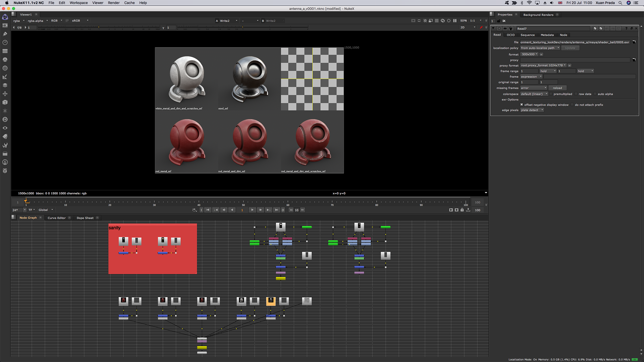Screen dimensions: 644x362
Task: Click the viewer refresh circular arrows icon
Action: (443, 21)
